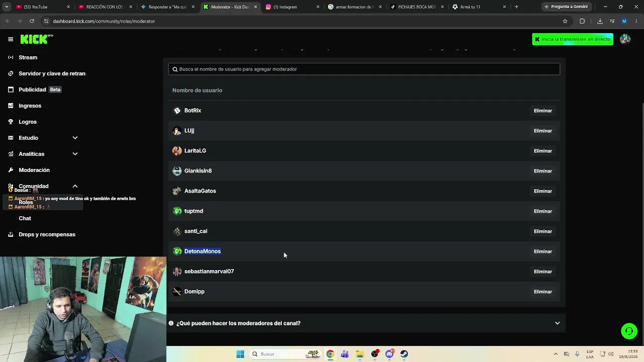Open Steam from taskbar
The image size is (644, 362).
(404, 354)
